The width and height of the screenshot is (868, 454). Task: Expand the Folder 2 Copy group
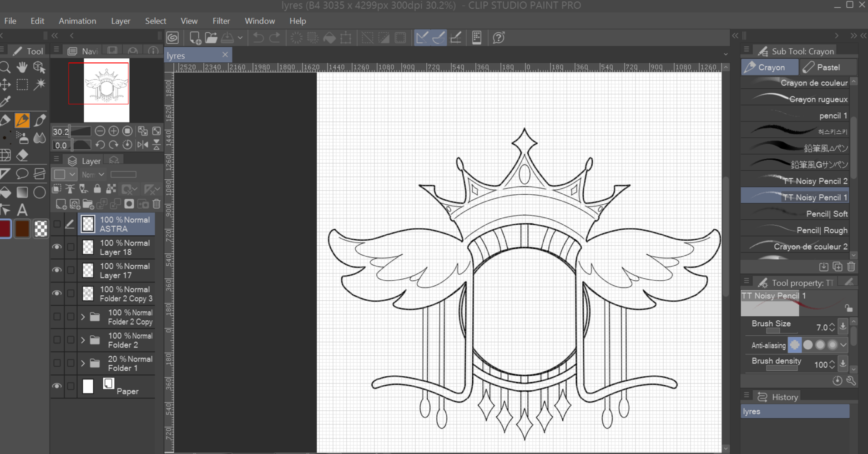[83, 317]
